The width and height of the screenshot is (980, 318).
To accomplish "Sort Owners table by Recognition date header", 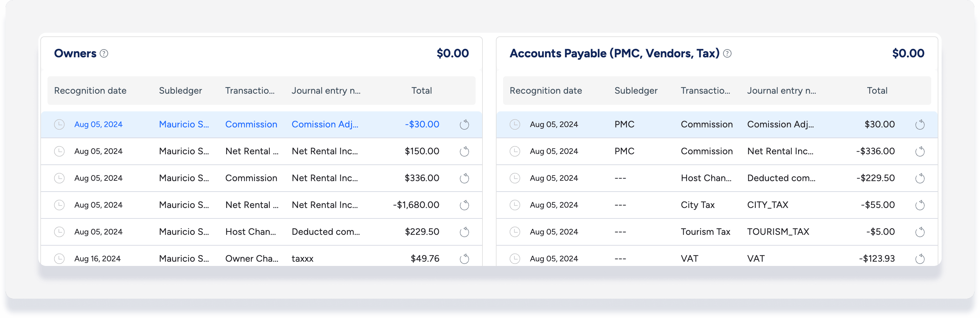I will (90, 91).
